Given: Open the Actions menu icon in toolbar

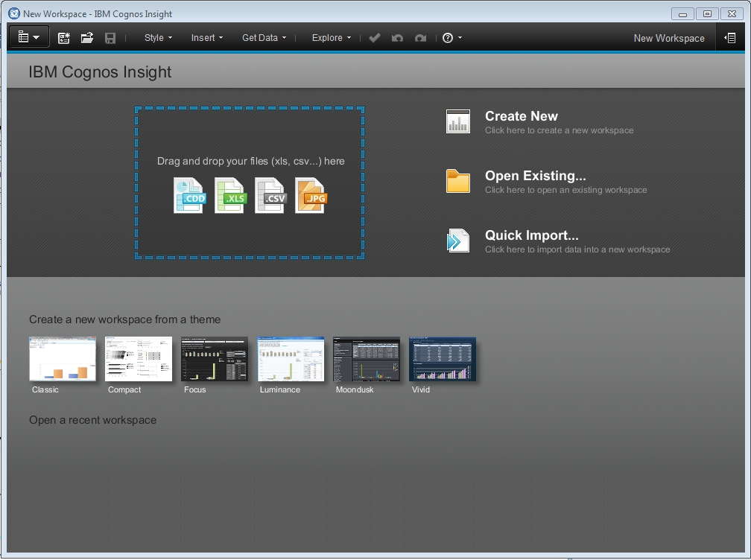Looking at the screenshot, I should click(29, 37).
